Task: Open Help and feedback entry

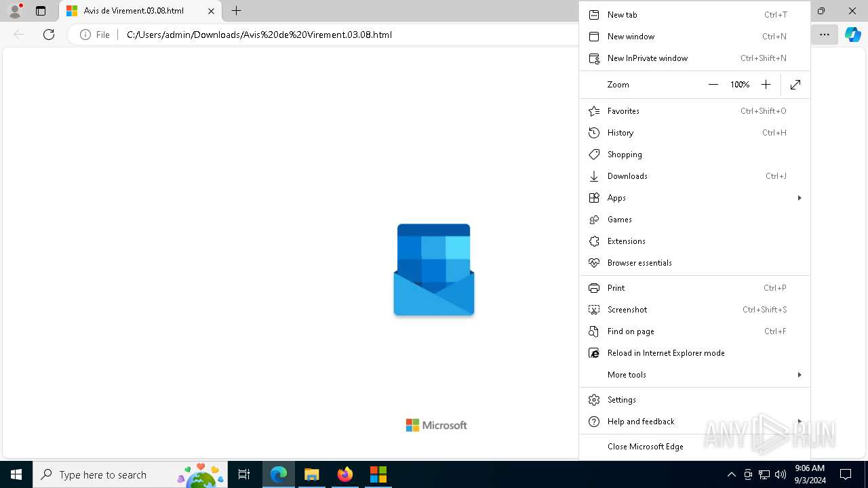Action: tap(694, 422)
